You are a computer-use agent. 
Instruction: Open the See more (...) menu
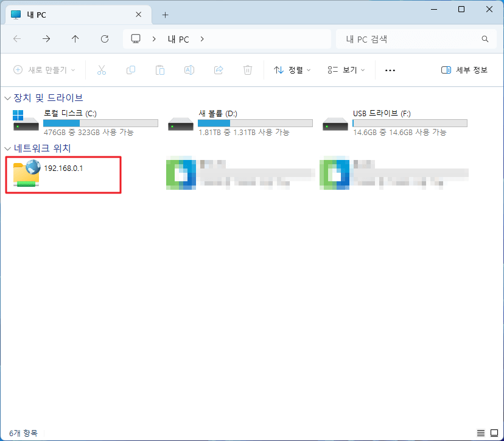(390, 70)
